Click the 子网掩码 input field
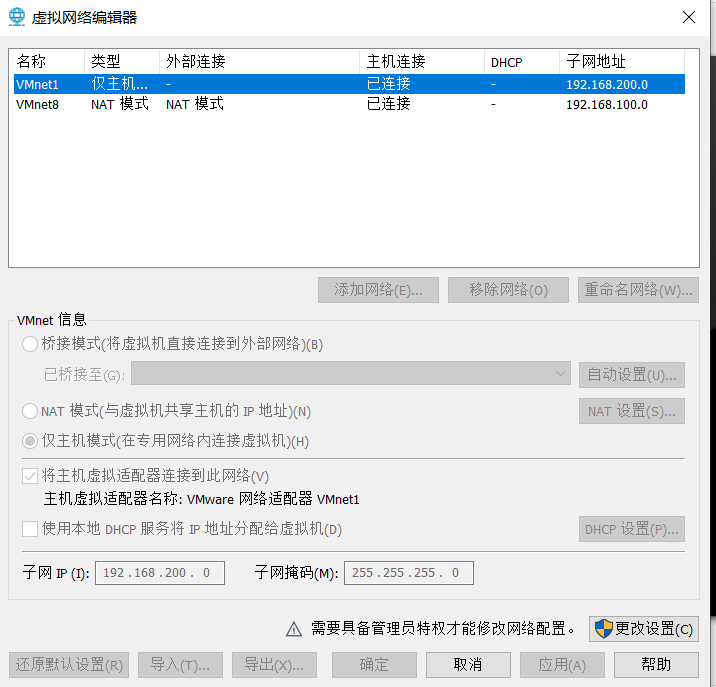 click(409, 573)
